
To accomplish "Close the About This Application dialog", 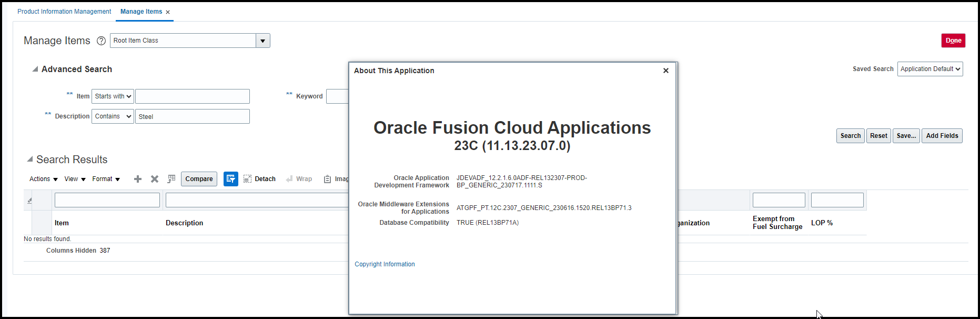I will 666,71.
